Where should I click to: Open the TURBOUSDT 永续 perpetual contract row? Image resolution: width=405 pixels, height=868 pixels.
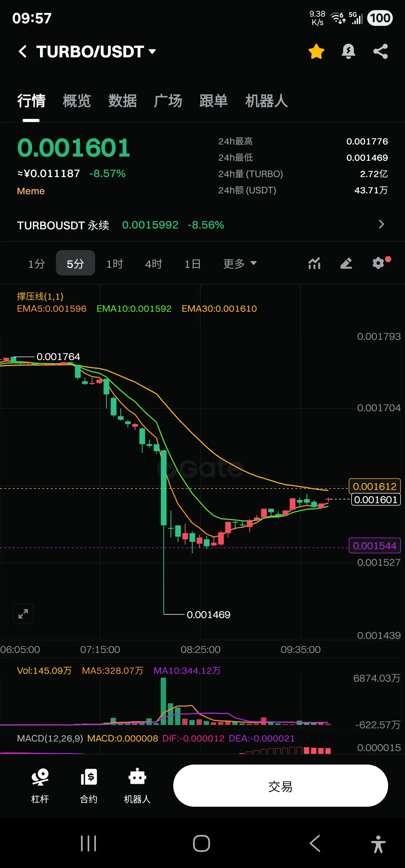point(202,225)
